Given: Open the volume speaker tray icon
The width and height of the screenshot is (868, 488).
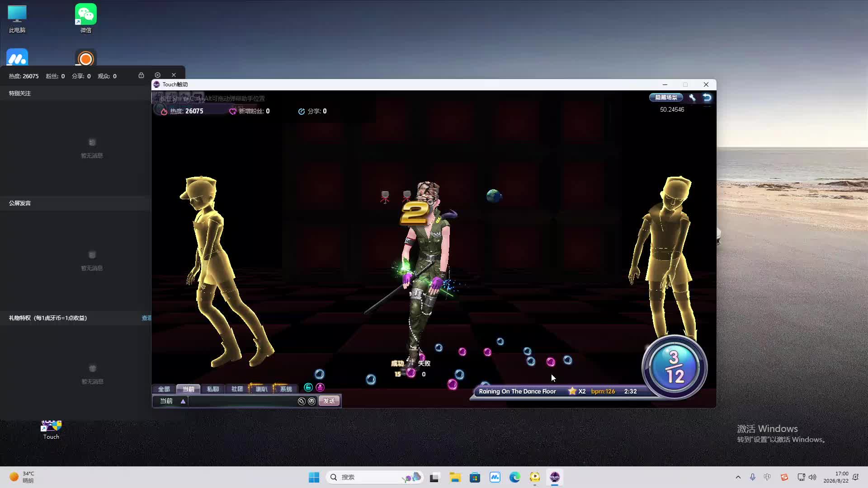Looking at the screenshot, I should click(812, 477).
